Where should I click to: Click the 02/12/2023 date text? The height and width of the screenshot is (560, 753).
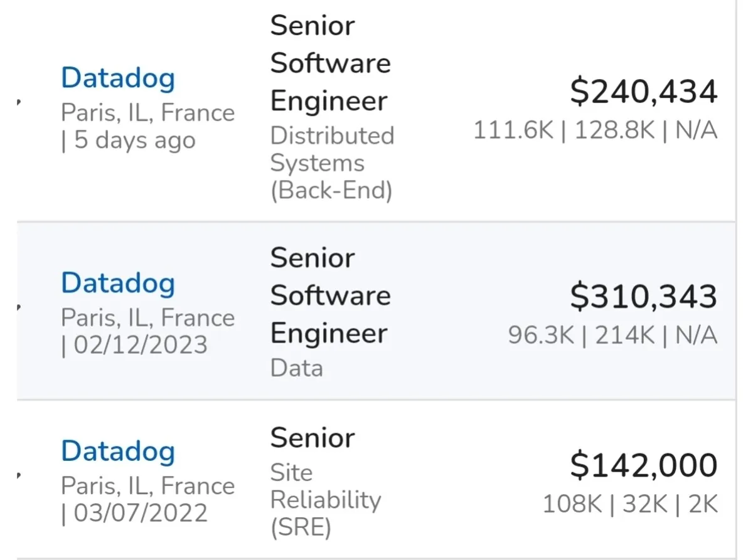pyautogui.click(x=141, y=345)
